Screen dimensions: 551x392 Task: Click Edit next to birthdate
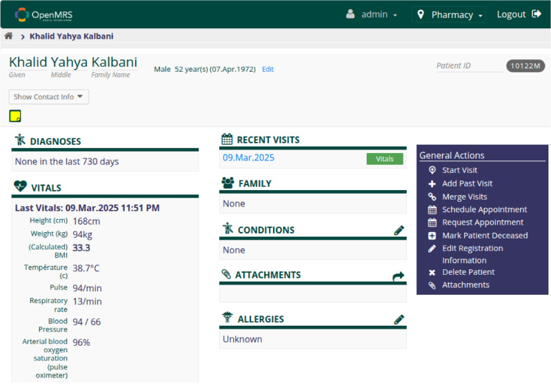click(x=268, y=69)
